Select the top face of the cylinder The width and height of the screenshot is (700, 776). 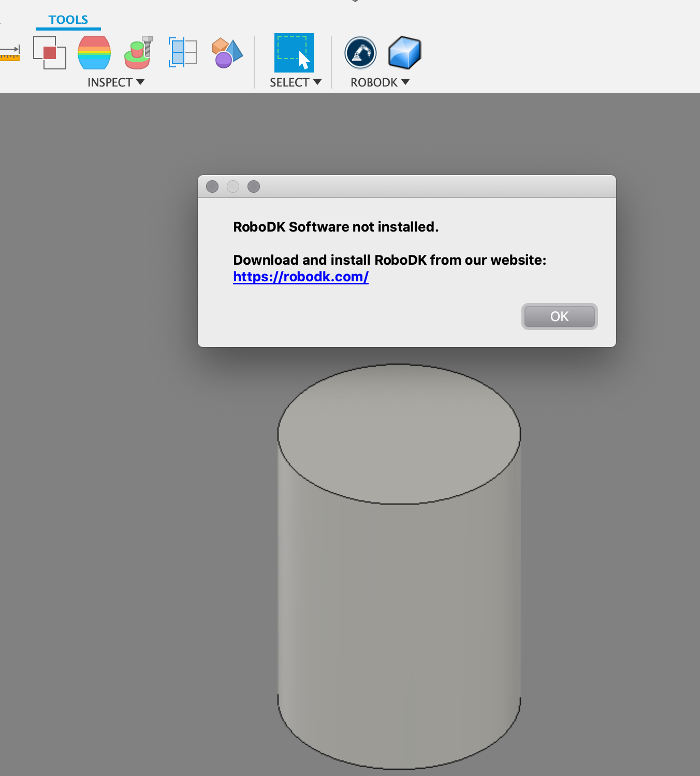click(x=399, y=433)
